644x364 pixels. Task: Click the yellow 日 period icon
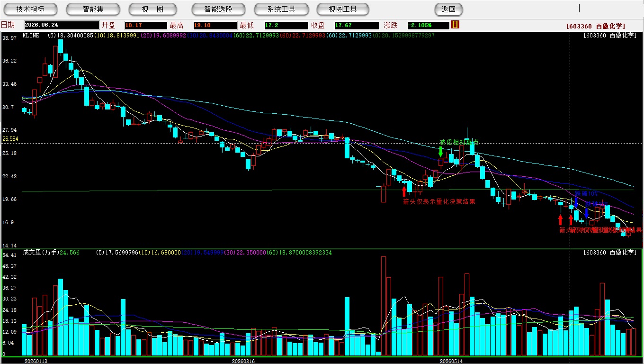(455, 25)
